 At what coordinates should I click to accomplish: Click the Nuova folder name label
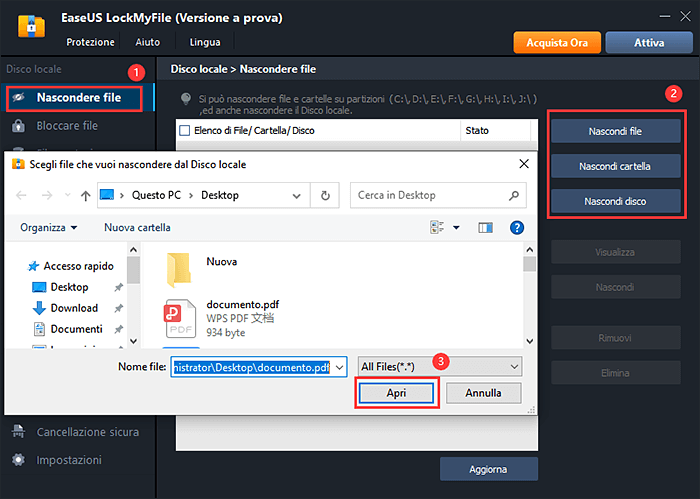click(x=221, y=262)
